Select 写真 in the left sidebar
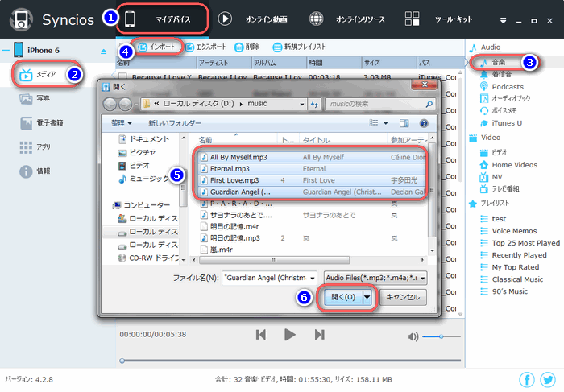The width and height of the screenshot is (564, 392). (x=35, y=98)
